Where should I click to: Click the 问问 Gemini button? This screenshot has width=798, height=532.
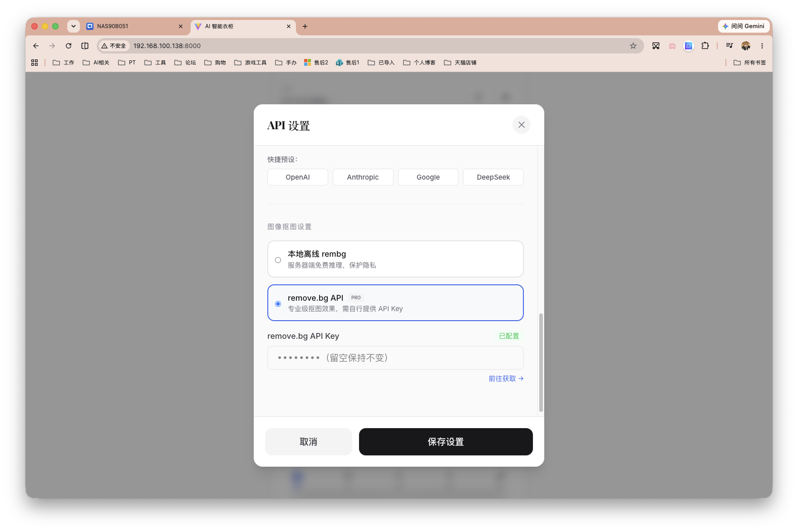[x=744, y=26]
